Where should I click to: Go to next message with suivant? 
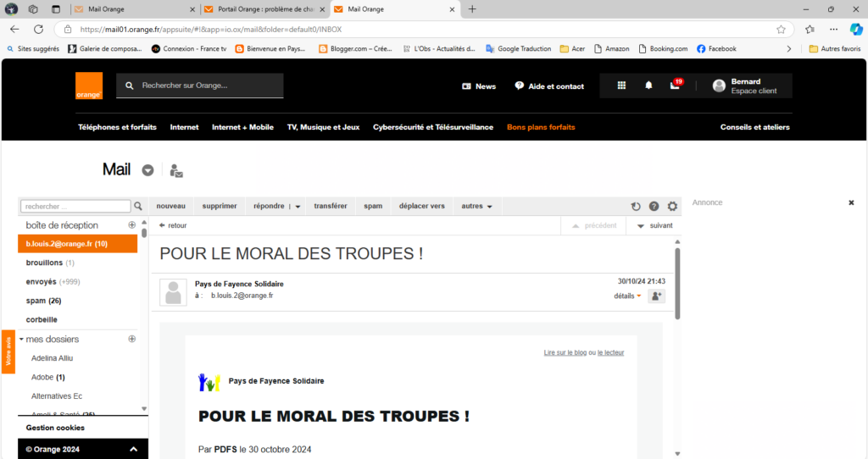click(654, 225)
